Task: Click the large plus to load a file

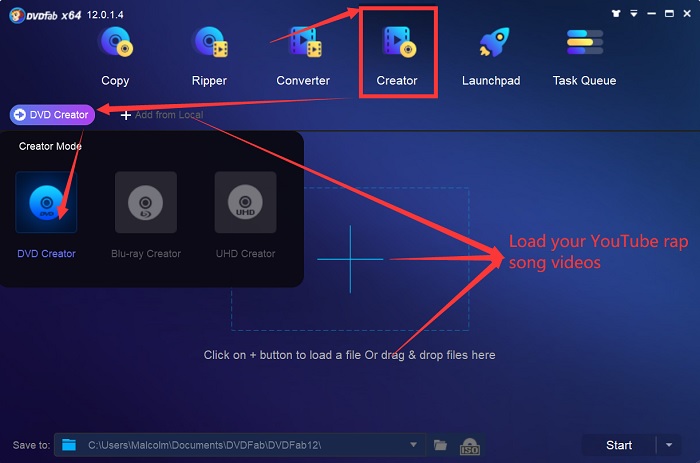Action: point(350,258)
